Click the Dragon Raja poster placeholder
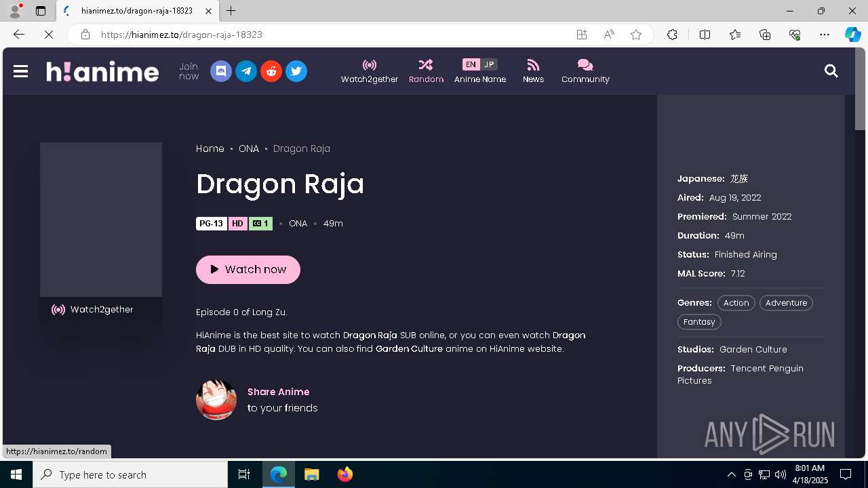This screenshot has height=488, width=868. 101,219
